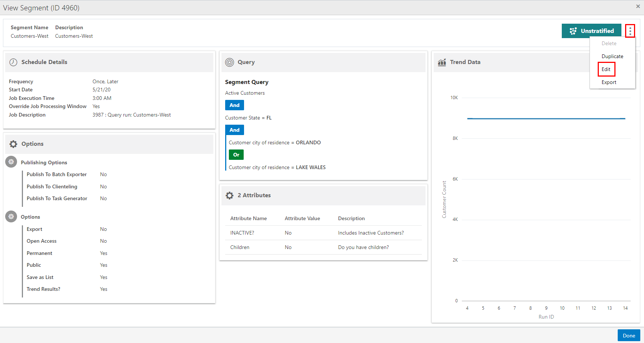Click the 5/21/20 start date value
Viewport: 644px width, 343px height.
coord(101,90)
